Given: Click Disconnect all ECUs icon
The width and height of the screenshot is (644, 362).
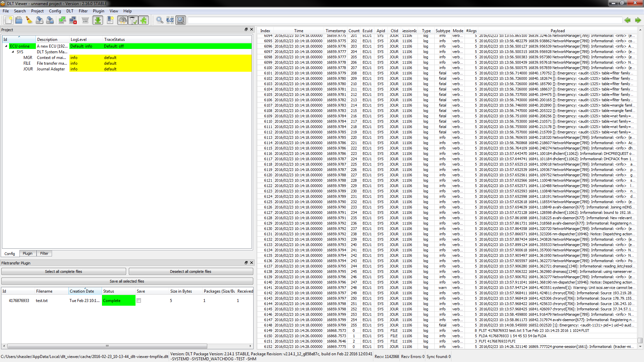Looking at the screenshot, I should pyautogui.click(x=73, y=20).
